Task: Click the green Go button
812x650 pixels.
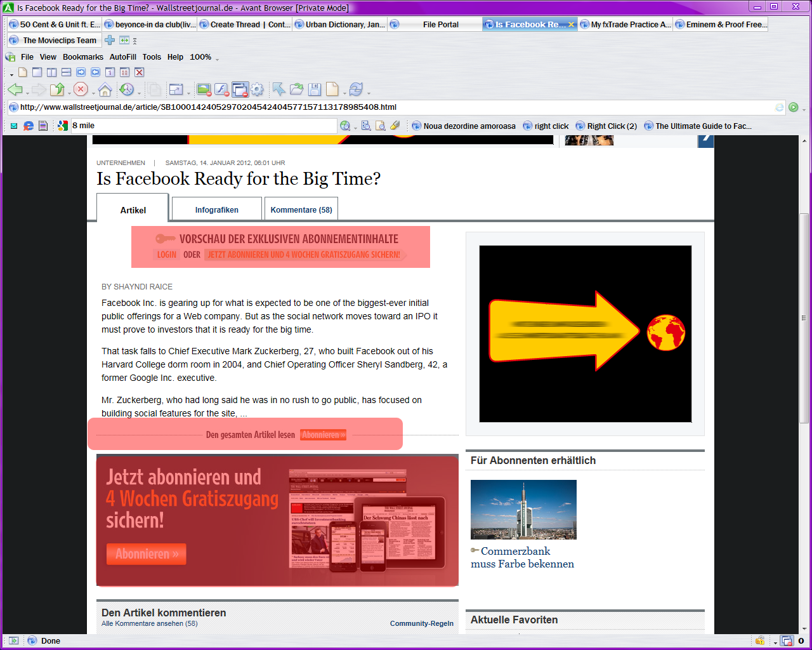Action: click(793, 107)
